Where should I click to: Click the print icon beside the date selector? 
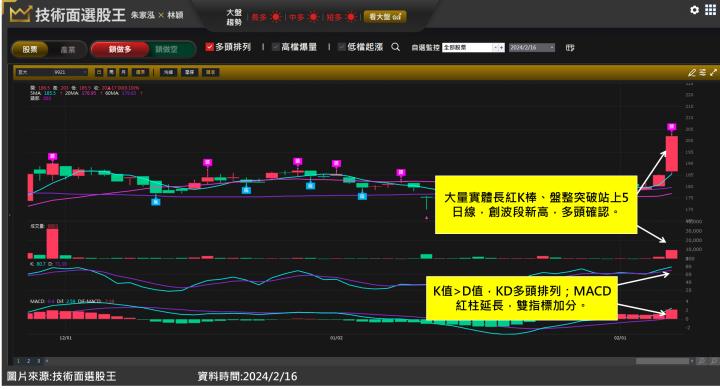pyautogui.click(x=570, y=47)
